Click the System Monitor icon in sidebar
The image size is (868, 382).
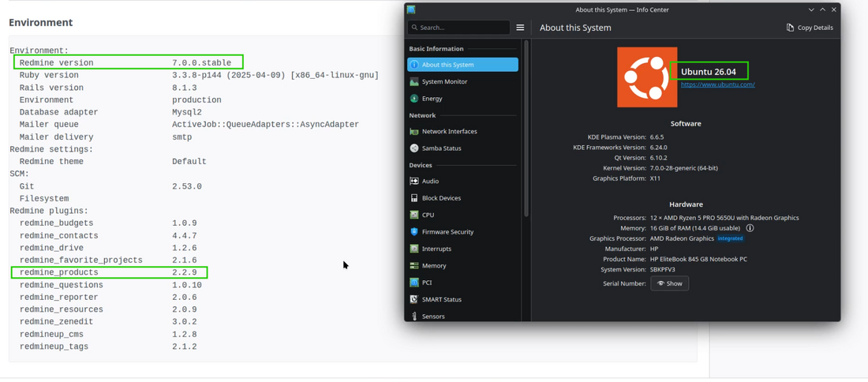(414, 81)
